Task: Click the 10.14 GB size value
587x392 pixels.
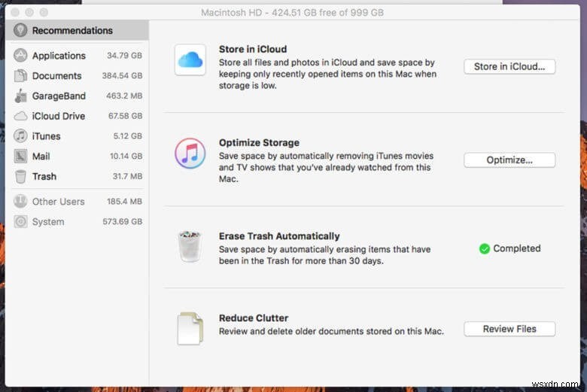Action: (x=126, y=156)
